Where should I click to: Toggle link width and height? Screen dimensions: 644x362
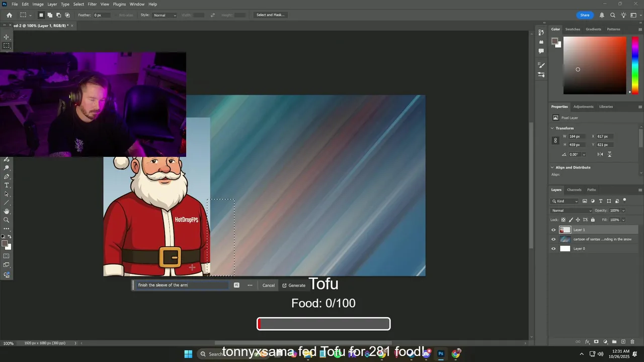pyautogui.click(x=555, y=141)
